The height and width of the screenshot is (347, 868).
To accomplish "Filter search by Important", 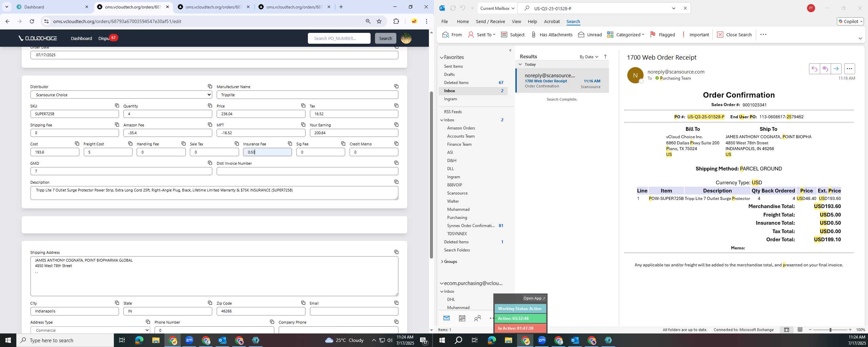I will pyautogui.click(x=695, y=35).
